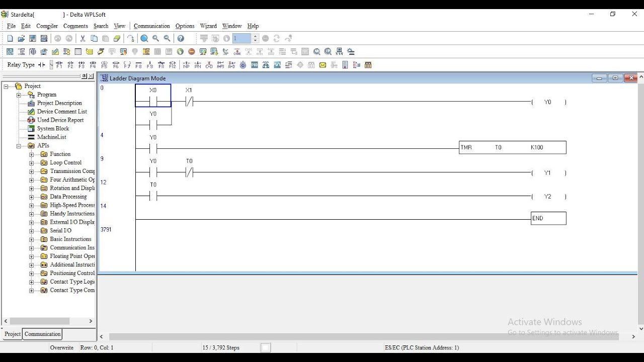
Task: Click the project tree horizontal scrollbar
Action: coord(39,321)
